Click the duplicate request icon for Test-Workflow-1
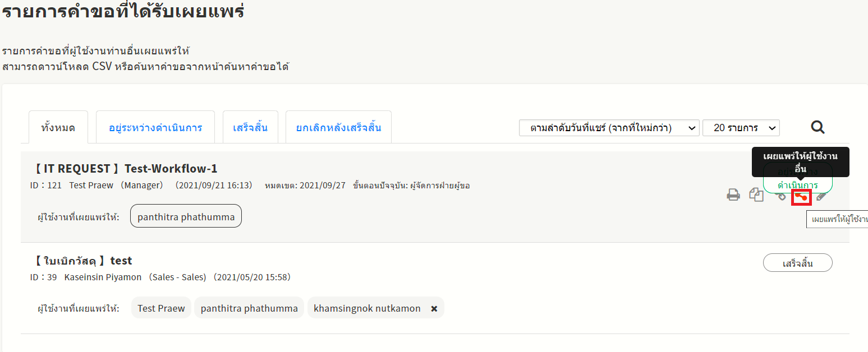 coord(756,195)
